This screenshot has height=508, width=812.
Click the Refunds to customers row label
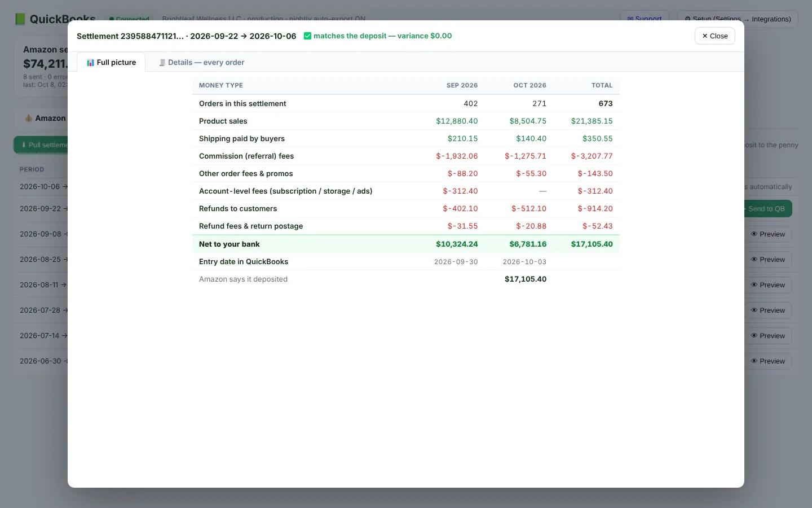click(x=238, y=208)
